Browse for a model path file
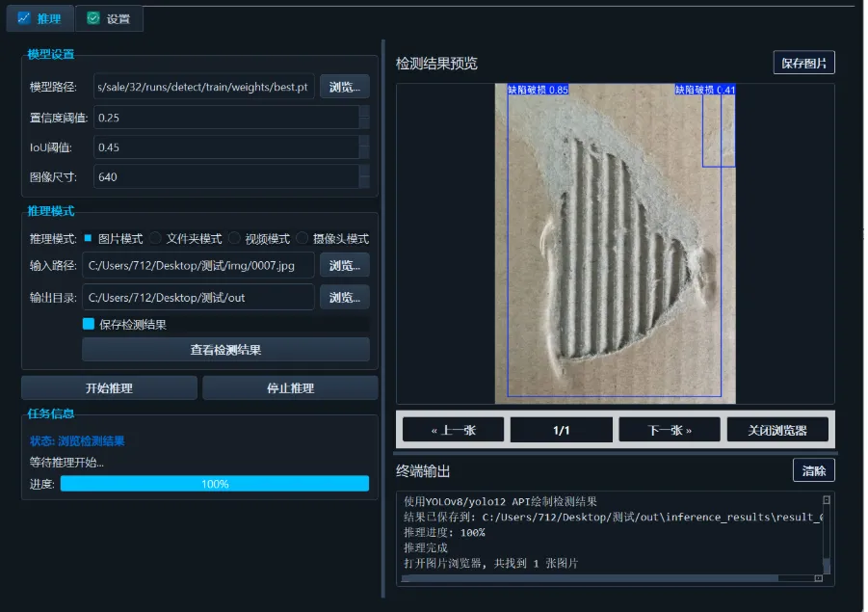 343,86
